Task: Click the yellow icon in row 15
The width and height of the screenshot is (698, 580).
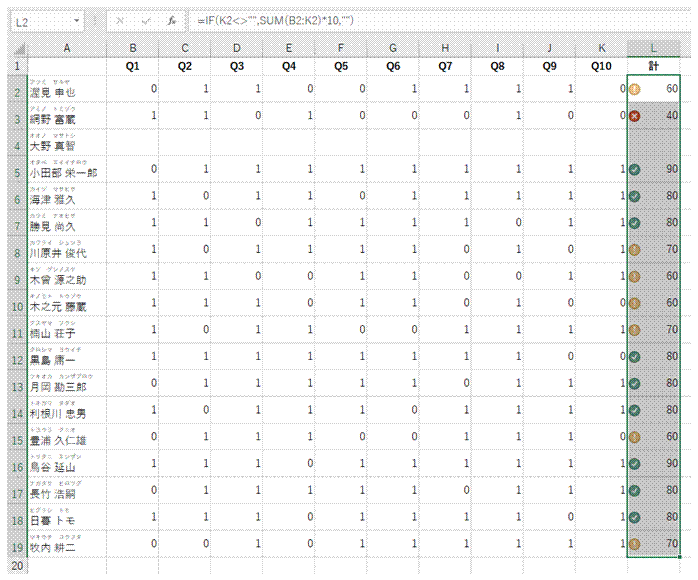Action: [635, 437]
